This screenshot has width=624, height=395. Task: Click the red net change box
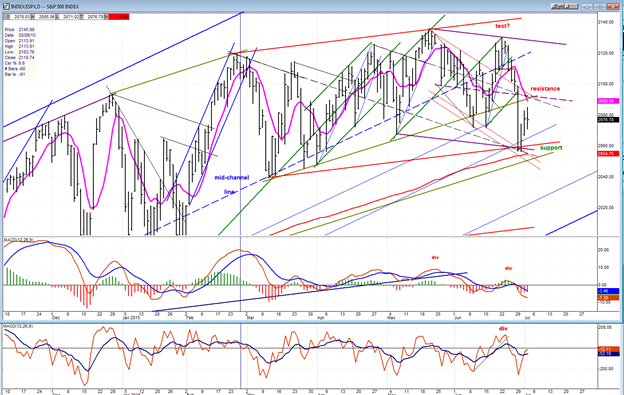point(119,17)
